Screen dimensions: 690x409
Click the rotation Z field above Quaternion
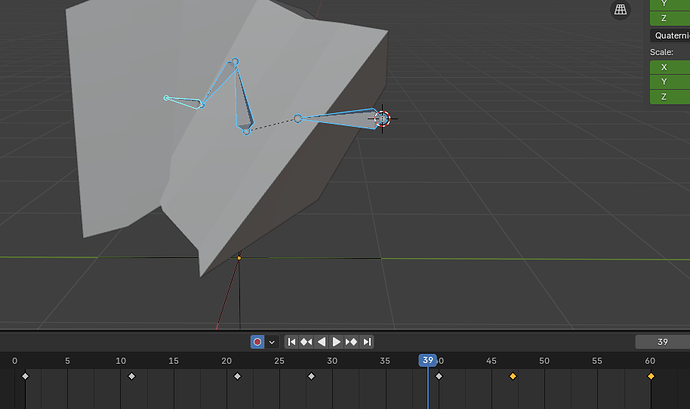[x=670, y=18]
